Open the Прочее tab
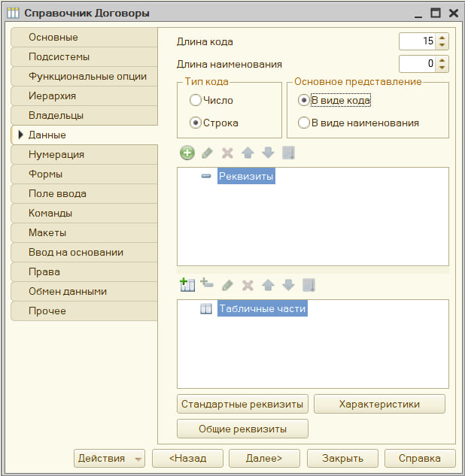 pyautogui.click(x=84, y=311)
